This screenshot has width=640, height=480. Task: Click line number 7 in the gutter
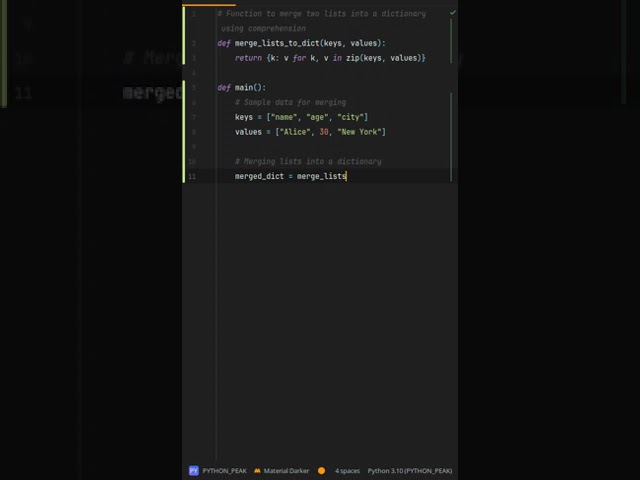coord(194,117)
